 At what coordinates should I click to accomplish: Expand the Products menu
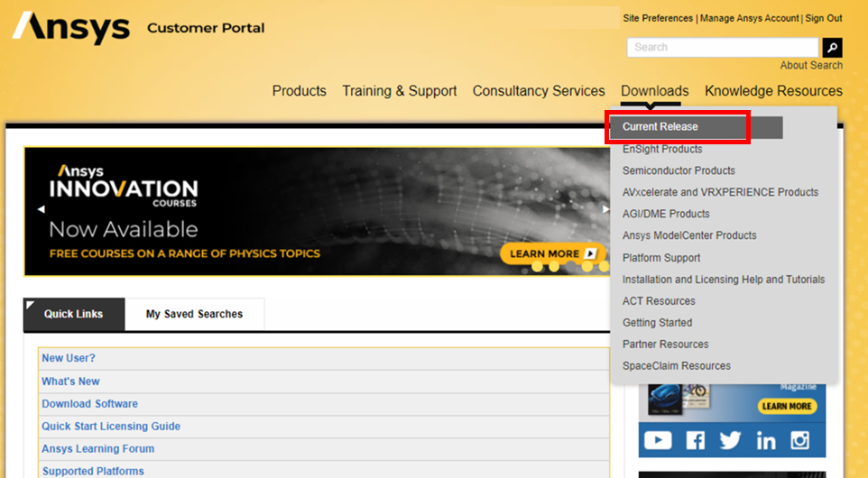[x=299, y=91]
